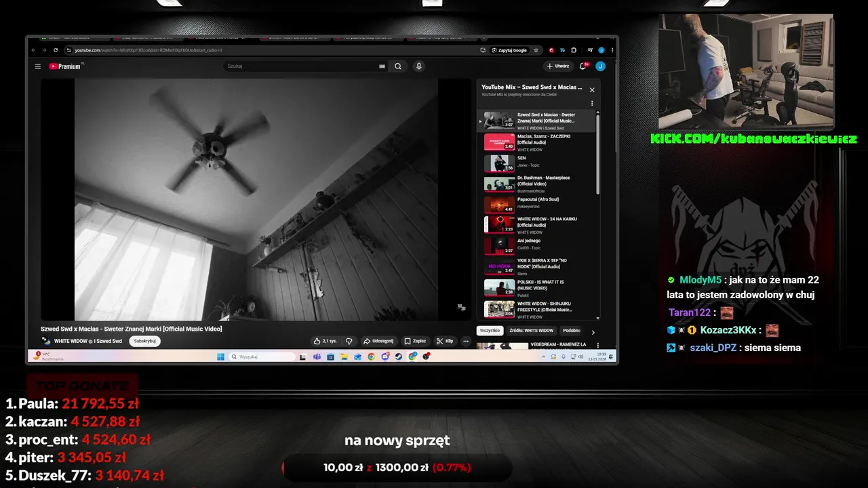Dislike the video with thumbs-down

[349, 341]
